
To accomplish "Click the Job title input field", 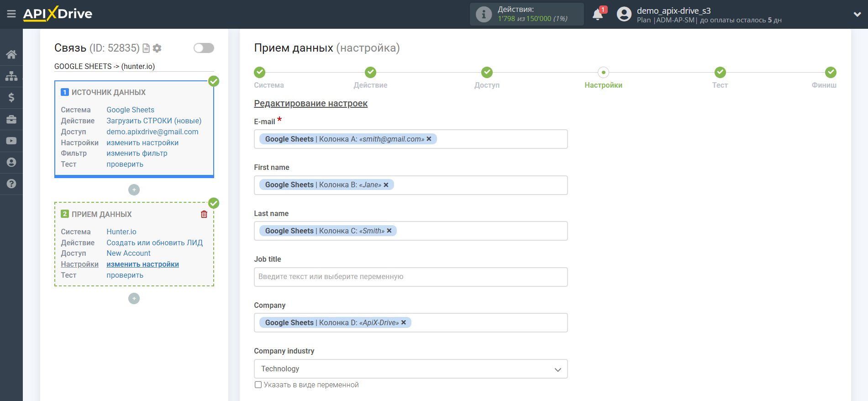I will [x=410, y=277].
